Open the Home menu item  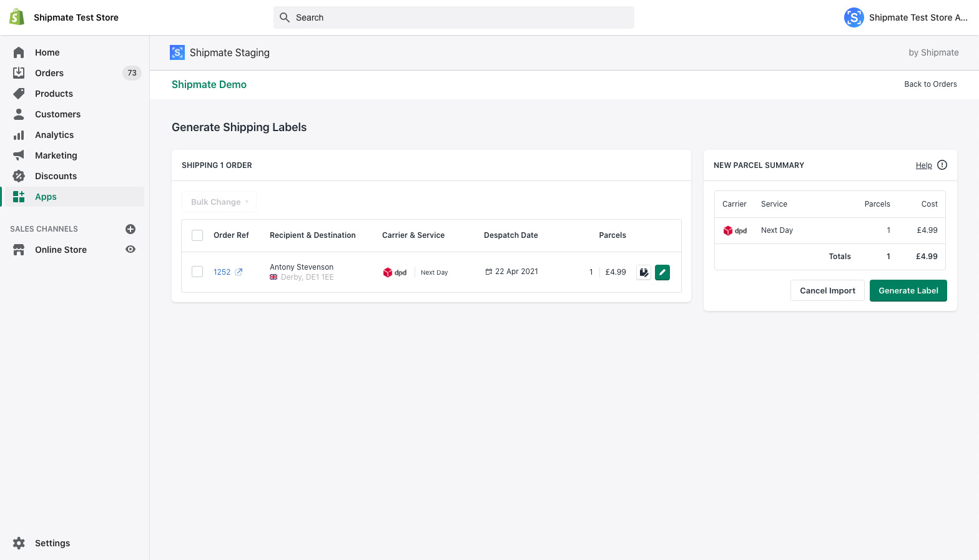[47, 52]
